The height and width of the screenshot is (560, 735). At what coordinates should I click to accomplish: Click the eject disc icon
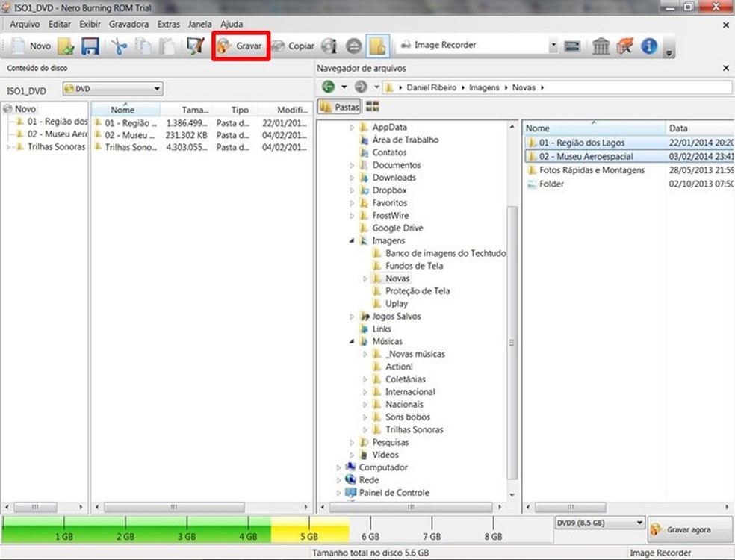(354, 46)
